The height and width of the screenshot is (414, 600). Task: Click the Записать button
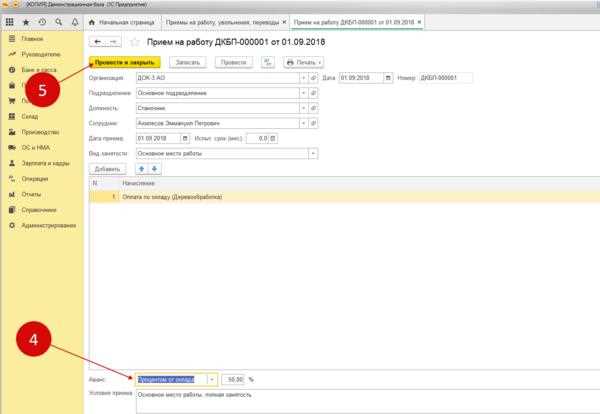(188, 62)
